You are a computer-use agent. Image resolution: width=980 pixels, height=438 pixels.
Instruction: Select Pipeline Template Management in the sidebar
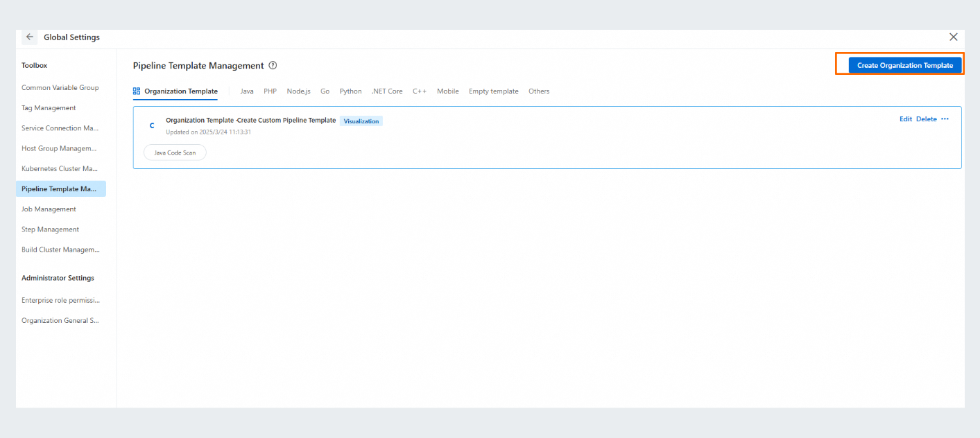(x=61, y=189)
